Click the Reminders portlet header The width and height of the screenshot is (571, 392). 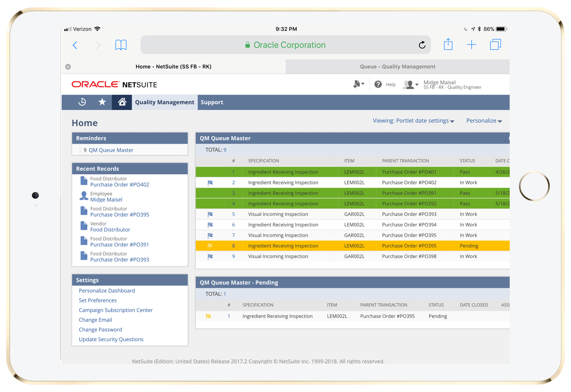130,138
